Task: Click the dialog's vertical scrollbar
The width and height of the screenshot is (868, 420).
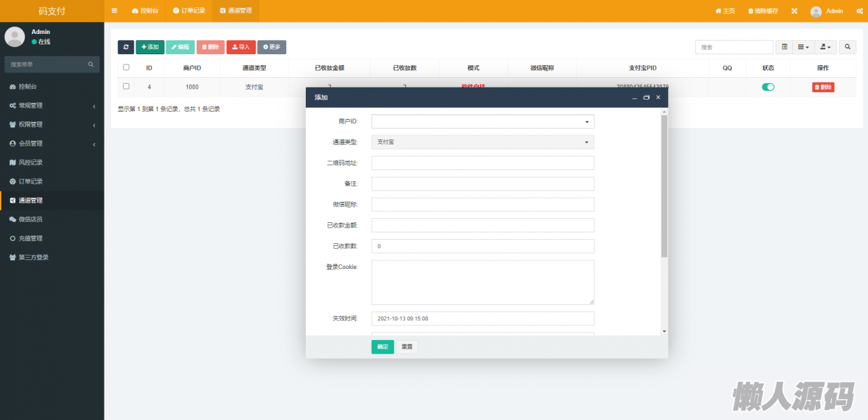Action: pyautogui.click(x=664, y=186)
